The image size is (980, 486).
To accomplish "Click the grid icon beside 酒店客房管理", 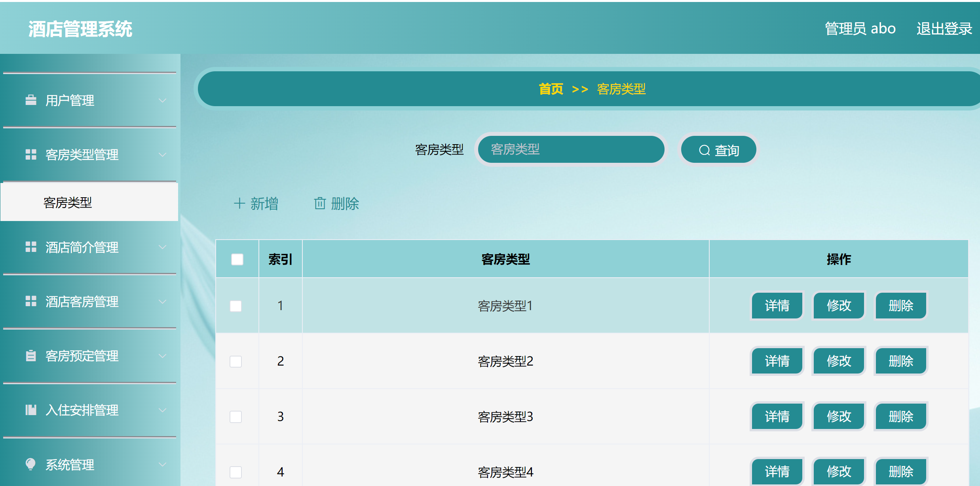I will pos(31,301).
